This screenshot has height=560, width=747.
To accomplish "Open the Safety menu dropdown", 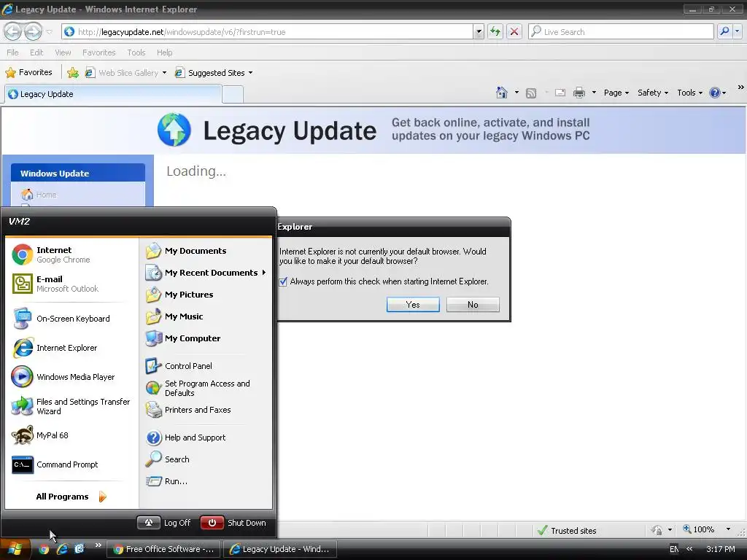I will (x=653, y=93).
